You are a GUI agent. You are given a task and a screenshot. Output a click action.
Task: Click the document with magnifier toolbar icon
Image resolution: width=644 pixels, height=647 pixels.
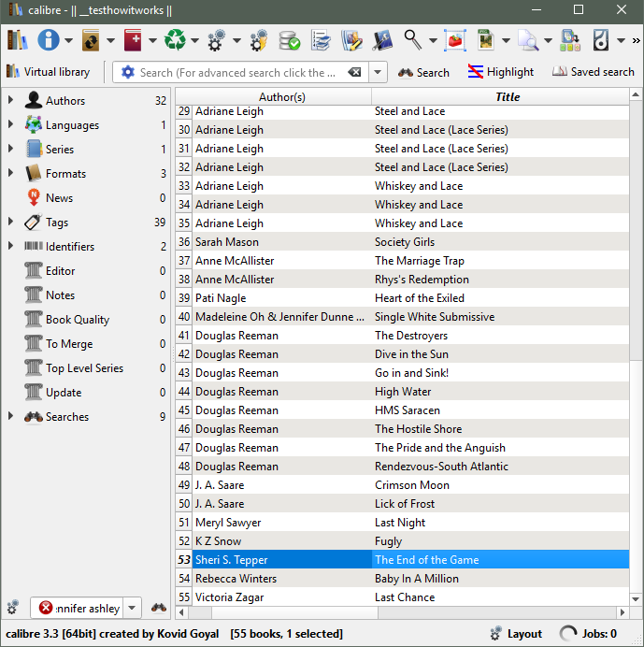click(x=528, y=40)
